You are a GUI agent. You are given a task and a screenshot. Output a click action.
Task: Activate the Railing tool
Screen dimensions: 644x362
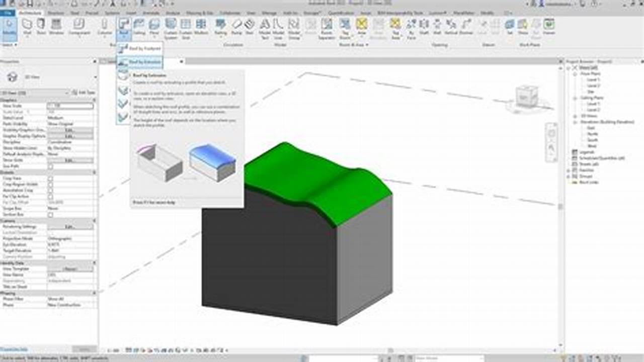pos(220,25)
